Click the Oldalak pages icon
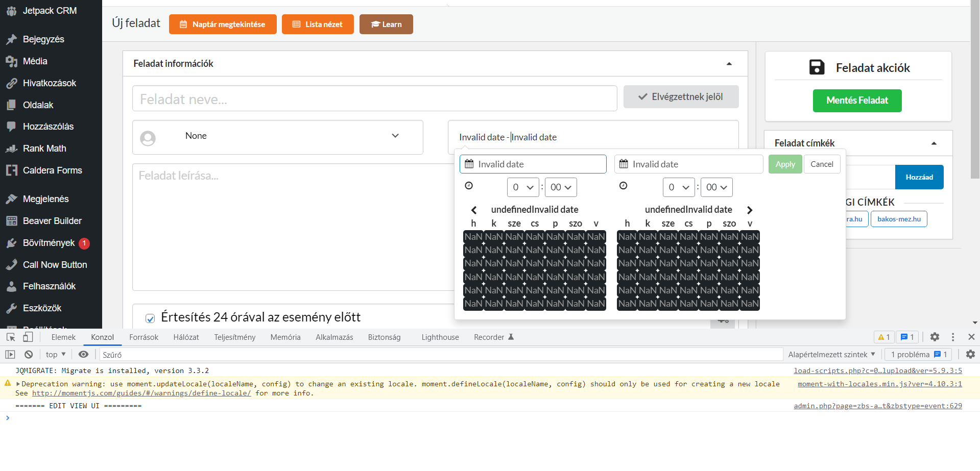The image size is (980, 471). 11,105
